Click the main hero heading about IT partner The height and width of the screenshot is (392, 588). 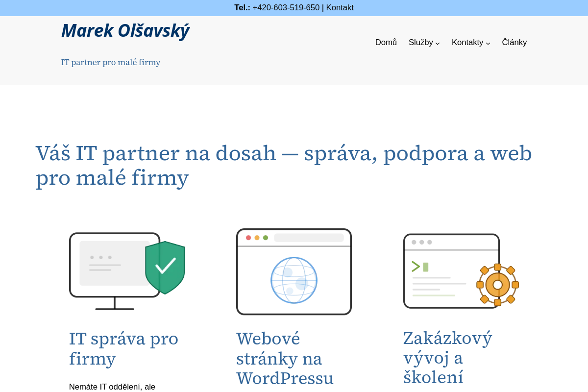(283, 165)
